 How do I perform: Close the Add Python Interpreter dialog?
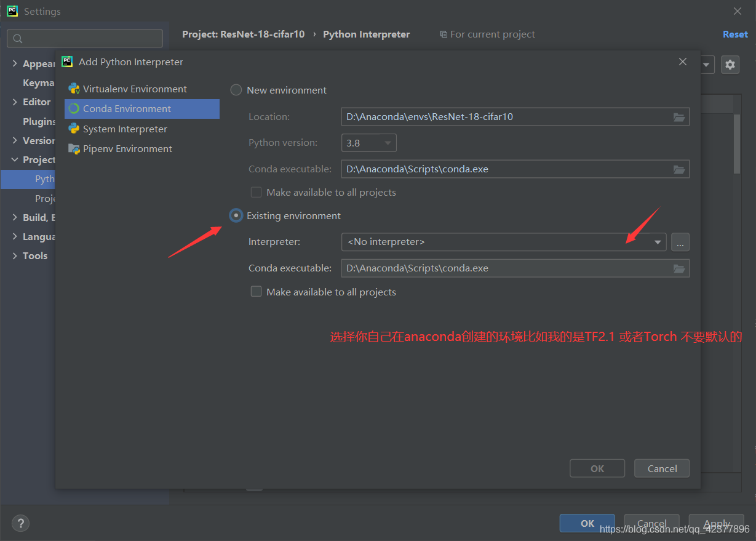coord(683,62)
